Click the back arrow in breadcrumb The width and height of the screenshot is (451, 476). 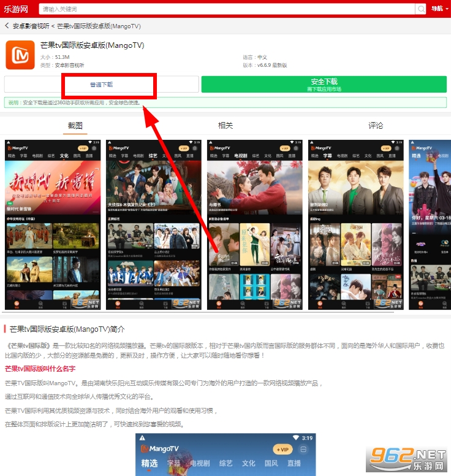click(x=7, y=26)
